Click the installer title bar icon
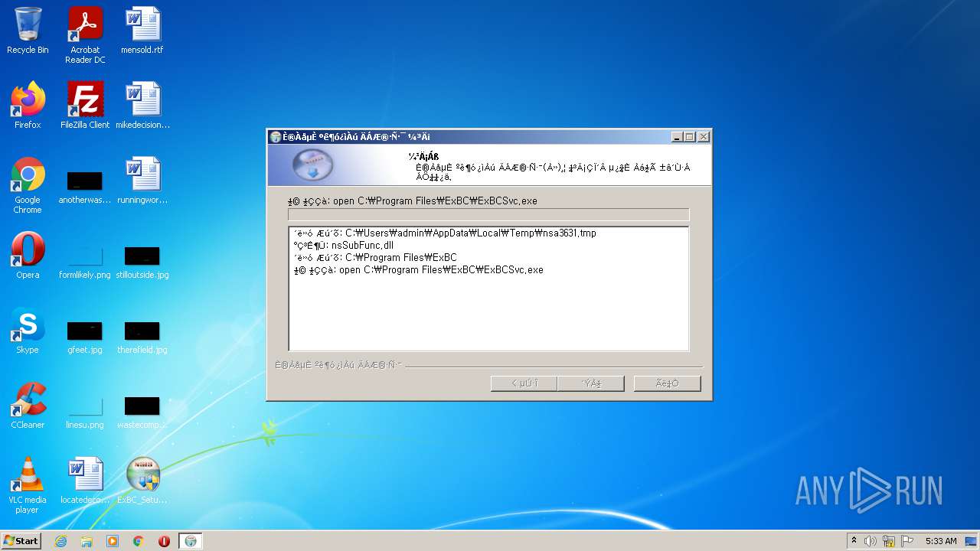 [x=276, y=137]
